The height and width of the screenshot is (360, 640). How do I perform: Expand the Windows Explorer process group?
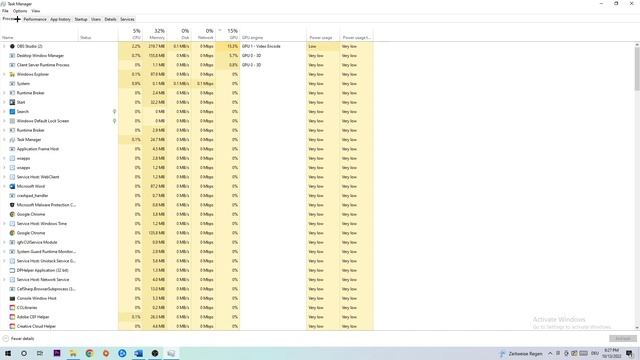point(4,74)
